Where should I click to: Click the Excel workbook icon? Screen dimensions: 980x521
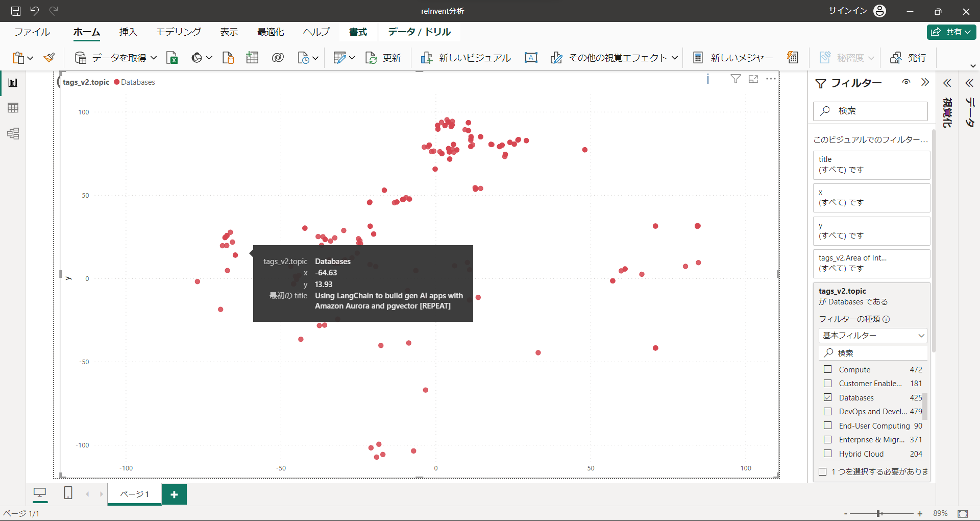[x=172, y=58]
